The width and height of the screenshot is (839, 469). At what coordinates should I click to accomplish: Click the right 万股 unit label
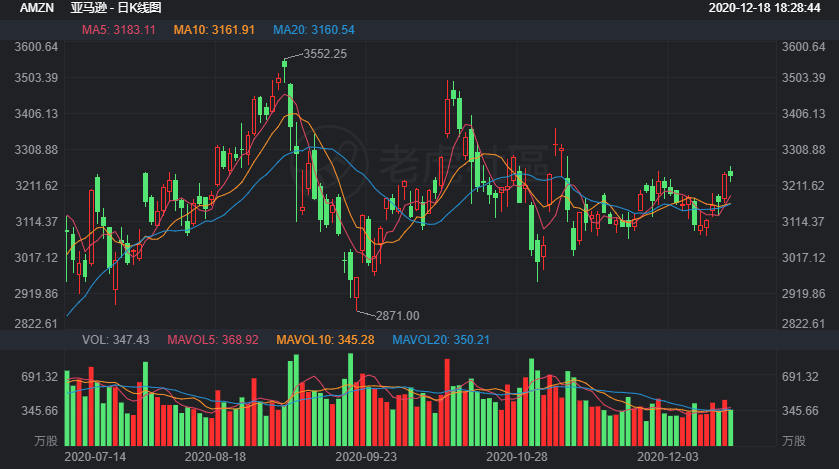point(794,441)
